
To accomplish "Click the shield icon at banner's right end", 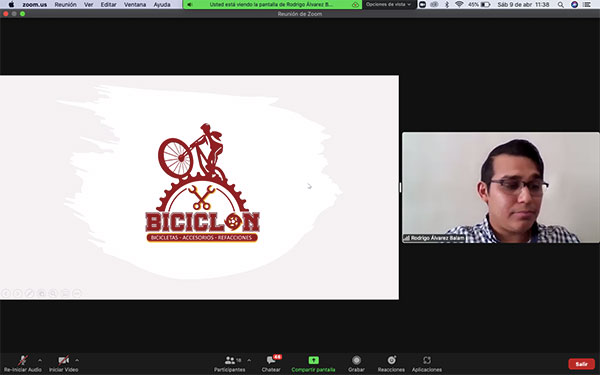I will pos(356,5).
